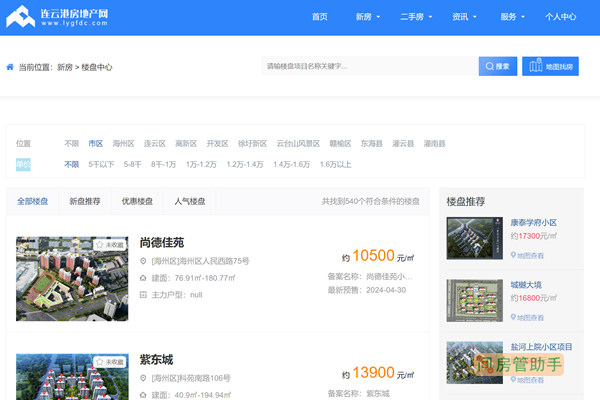Click layout icon beside 主力户型: null
This screenshot has width=600, height=400.
(x=143, y=295)
